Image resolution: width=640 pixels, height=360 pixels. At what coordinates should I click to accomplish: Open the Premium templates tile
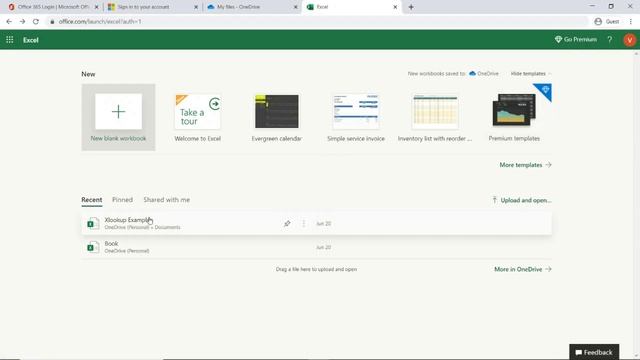(x=514, y=117)
